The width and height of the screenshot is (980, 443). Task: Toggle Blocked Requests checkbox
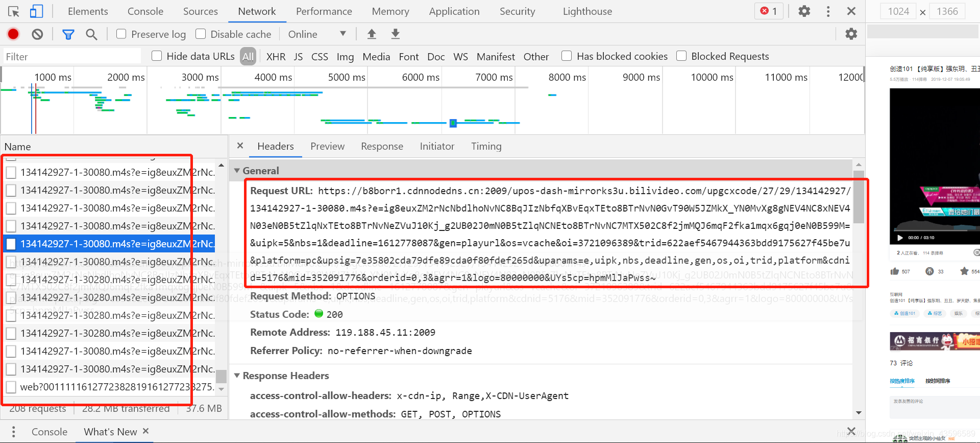pyautogui.click(x=681, y=56)
